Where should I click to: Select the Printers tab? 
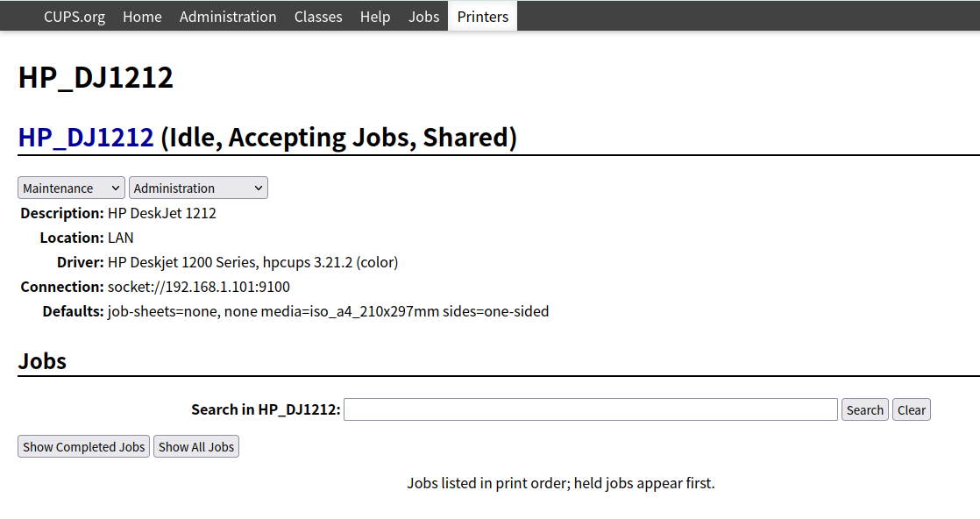coord(482,17)
